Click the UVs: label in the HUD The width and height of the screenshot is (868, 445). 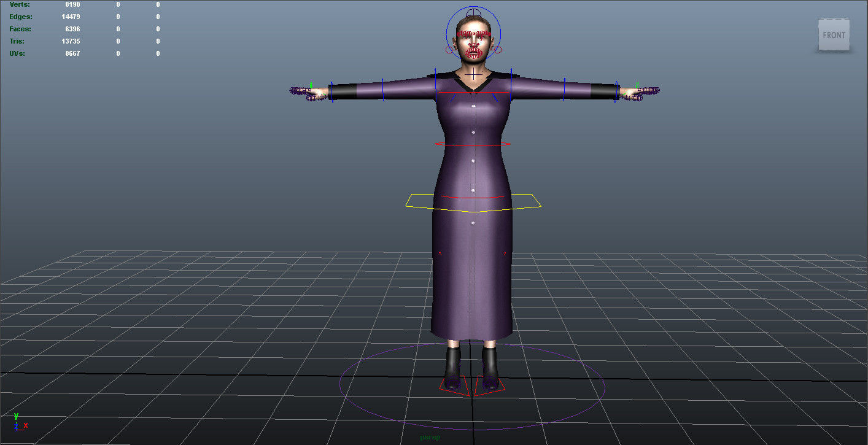point(18,53)
